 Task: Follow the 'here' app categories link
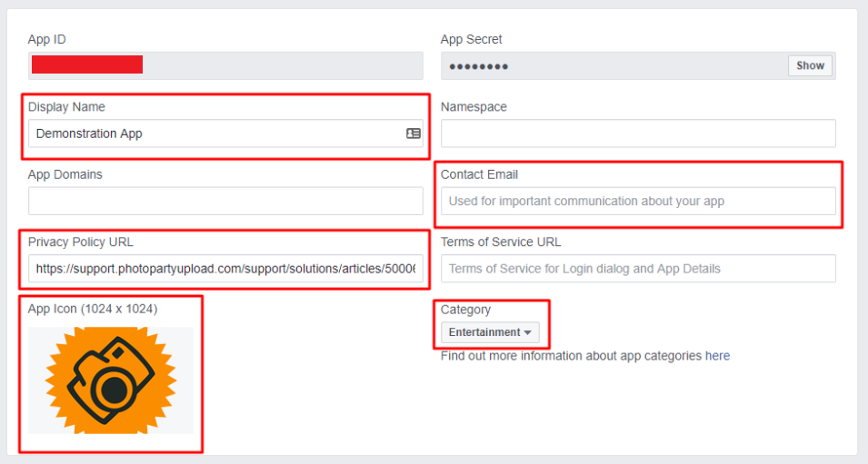(717, 356)
